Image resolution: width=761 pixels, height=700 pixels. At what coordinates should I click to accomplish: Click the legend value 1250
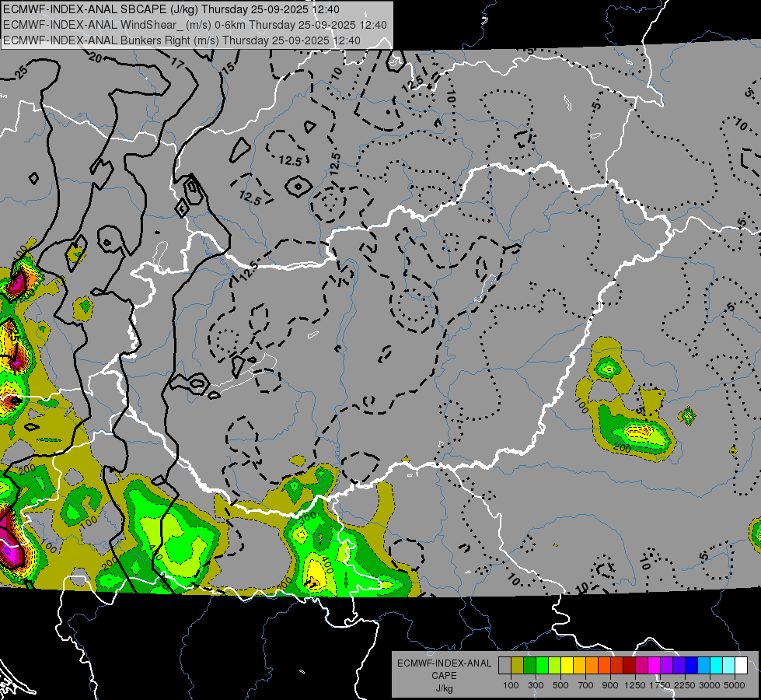635,685
